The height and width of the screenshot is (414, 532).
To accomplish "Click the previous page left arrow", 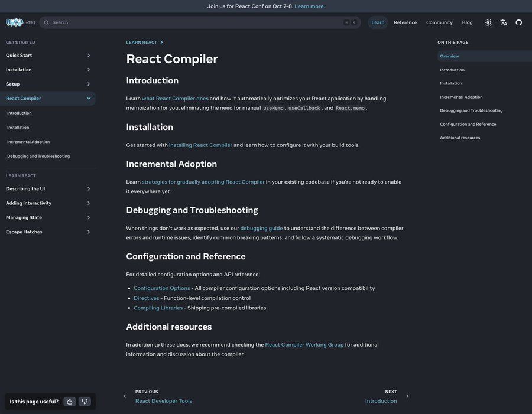I will (x=125, y=396).
